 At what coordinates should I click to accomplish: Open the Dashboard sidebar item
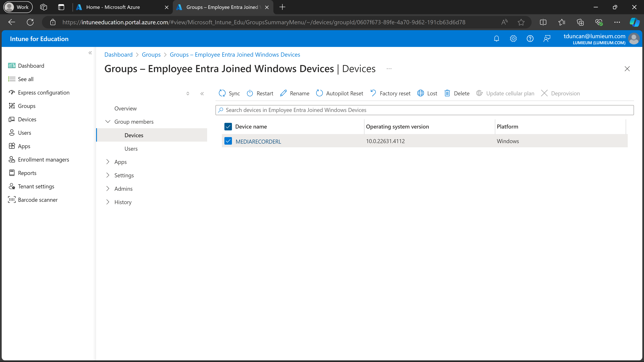pos(31,66)
